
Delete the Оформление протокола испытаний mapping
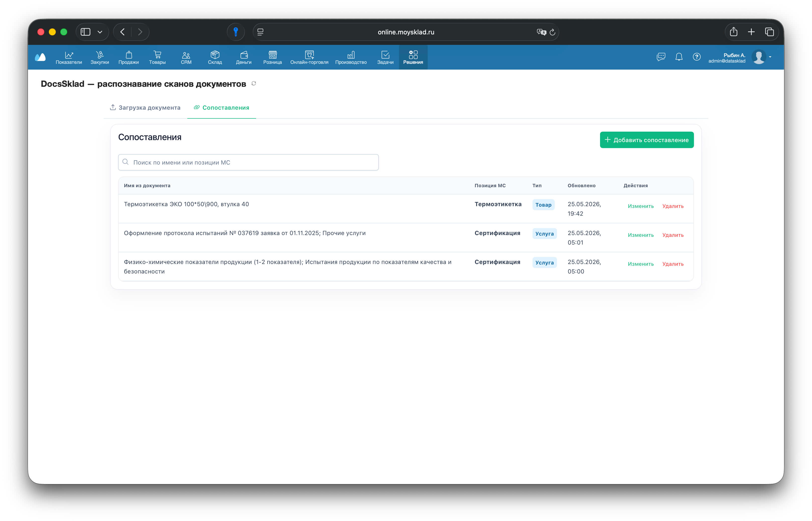673,235
